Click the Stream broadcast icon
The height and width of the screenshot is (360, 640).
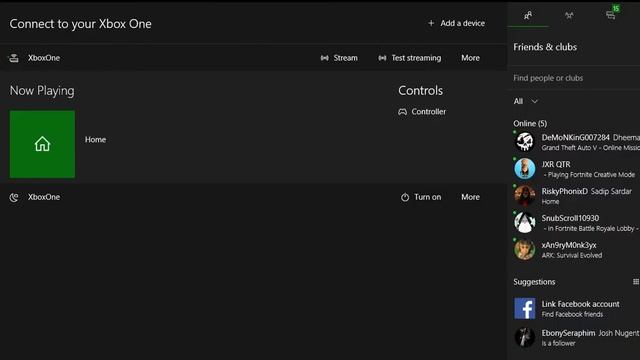(x=324, y=58)
